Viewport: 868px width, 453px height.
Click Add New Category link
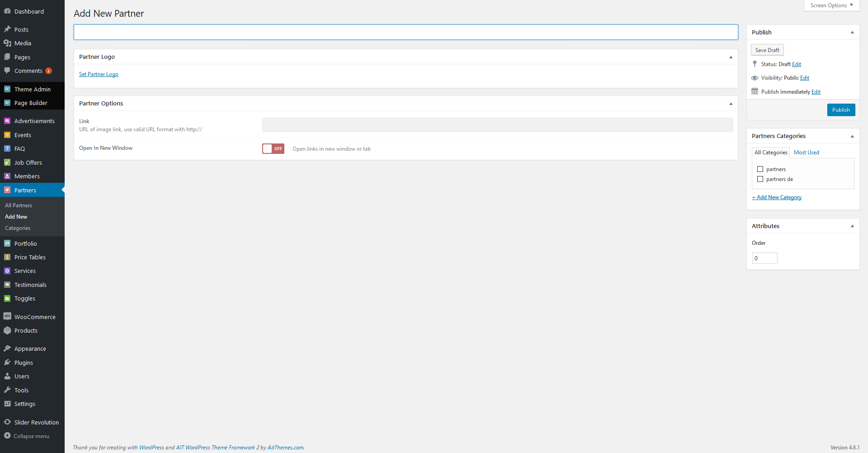[x=777, y=197]
